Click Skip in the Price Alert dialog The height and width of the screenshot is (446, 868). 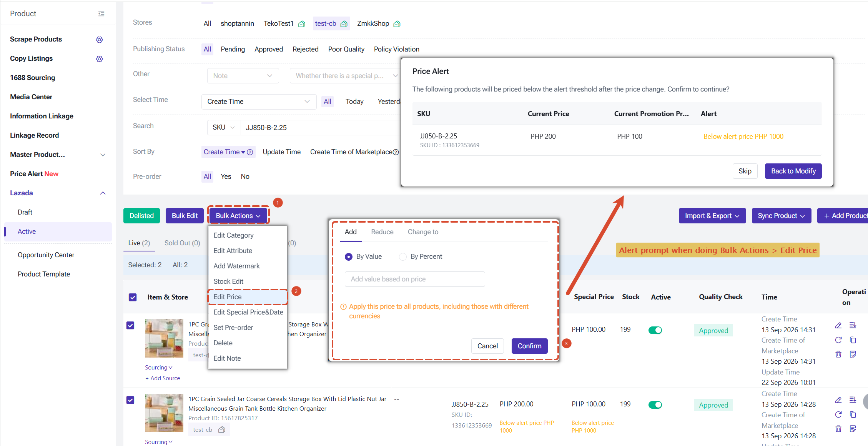(x=745, y=171)
